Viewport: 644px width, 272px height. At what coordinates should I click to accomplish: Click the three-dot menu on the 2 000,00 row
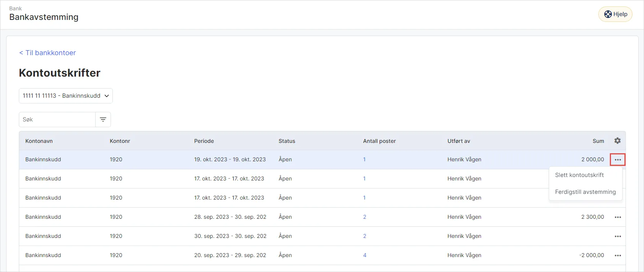point(618,159)
